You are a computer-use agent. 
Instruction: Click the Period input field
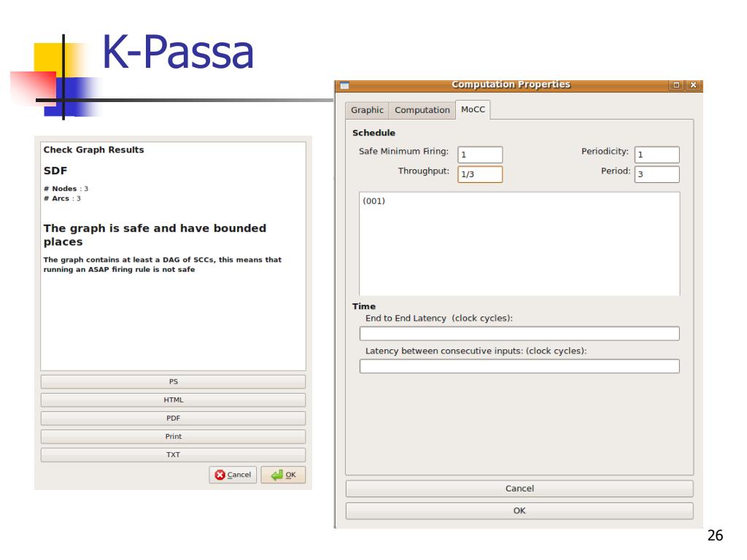[x=657, y=174]
